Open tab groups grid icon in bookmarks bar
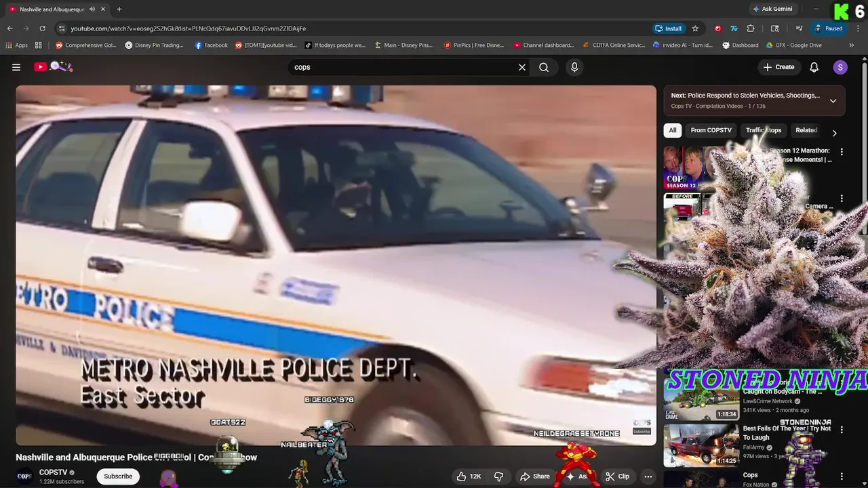 pyautogui.click(x=39, y=45)
